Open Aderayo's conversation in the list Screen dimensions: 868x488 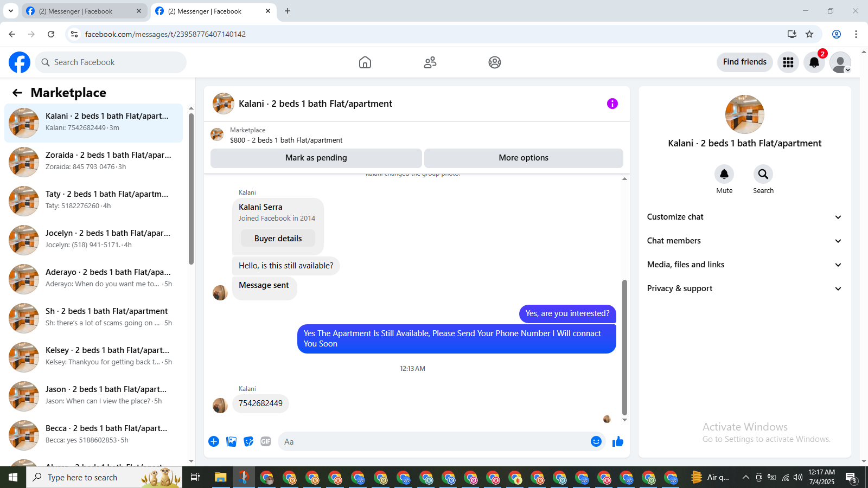click(93, 279)
